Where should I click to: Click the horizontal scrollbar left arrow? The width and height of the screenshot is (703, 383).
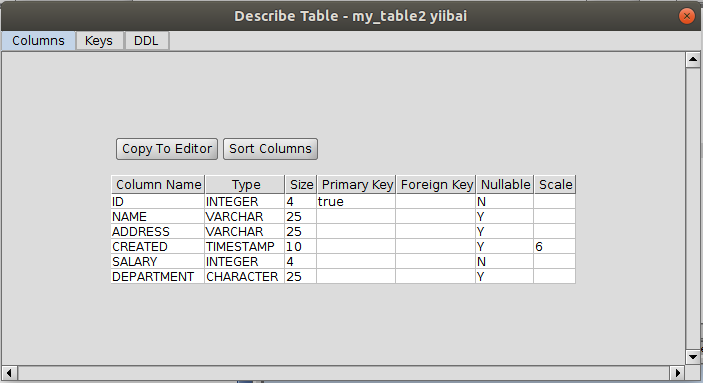(x=9, y=373)
